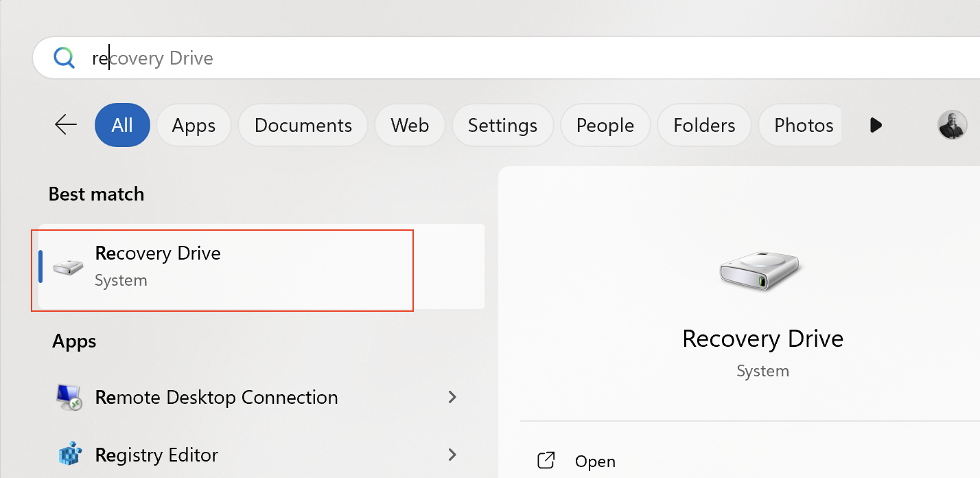Switch to the Apps filter tab
The image size is (980, 478).
pyautogui.click(x=194, y=125)
